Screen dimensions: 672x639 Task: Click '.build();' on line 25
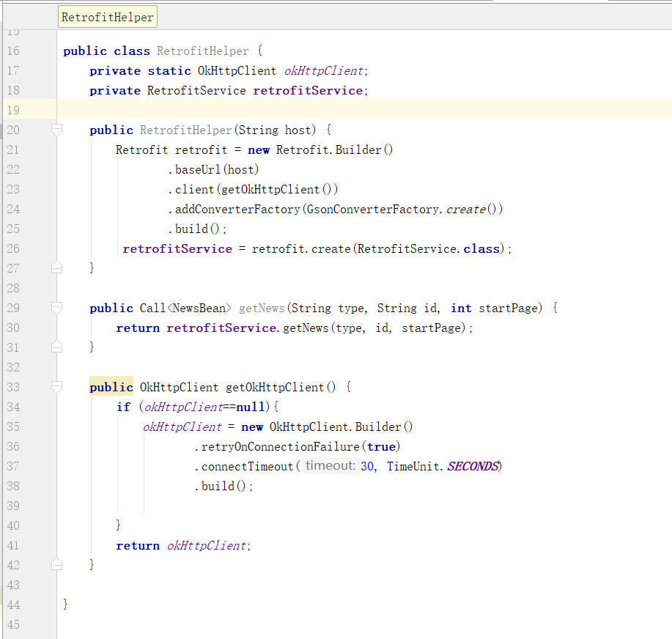(x=197, y=229)
